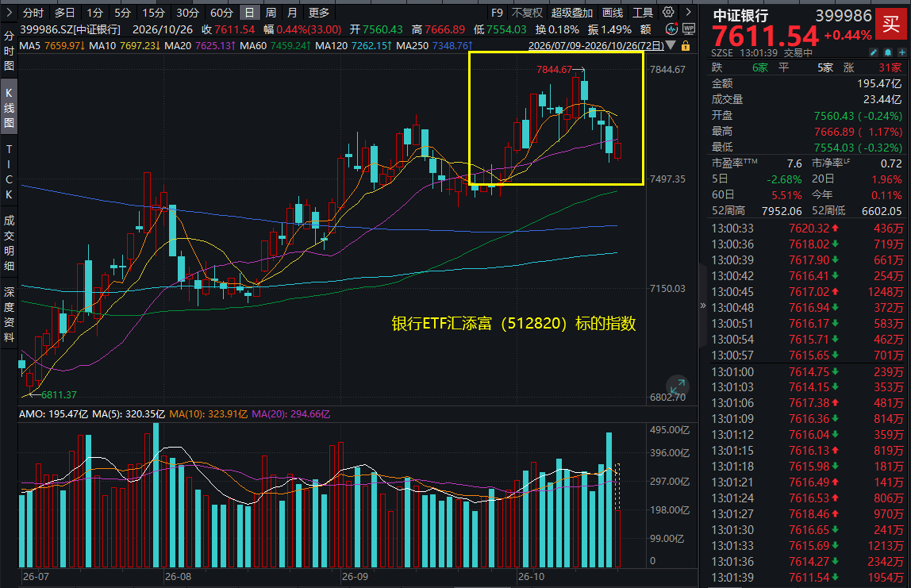Set a price alert with the bell icon

(888, 53)
